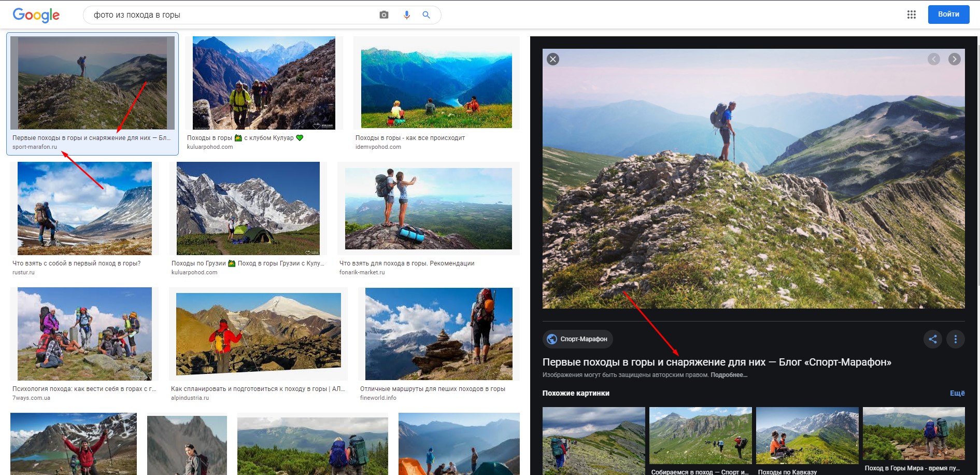Click the Подробнее copyright link
The width and height of the screenshot is (980, 475).
pyautogui.click(x=729, y=375)
